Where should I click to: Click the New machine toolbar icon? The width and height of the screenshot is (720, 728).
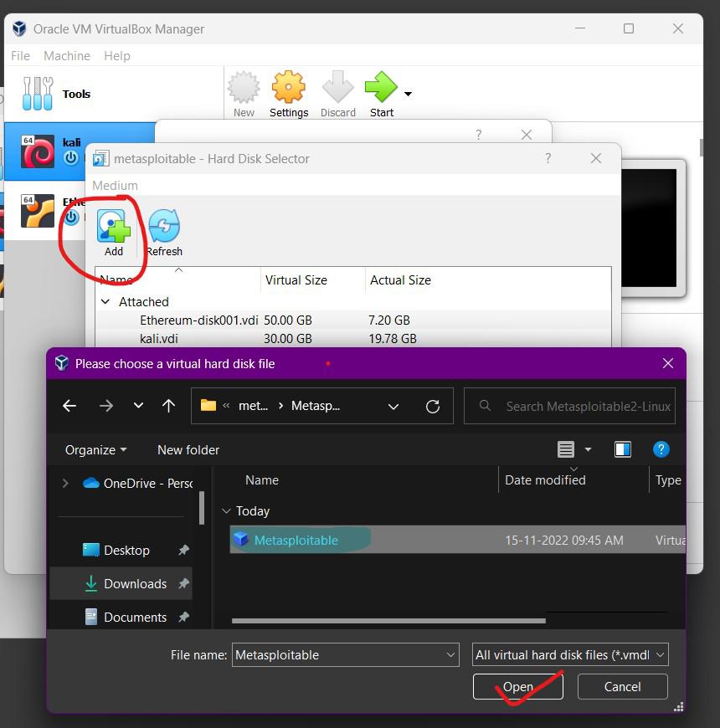(244, 87)
